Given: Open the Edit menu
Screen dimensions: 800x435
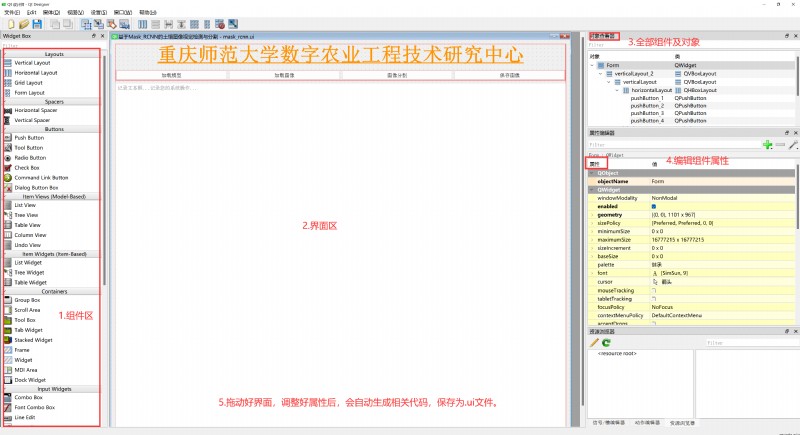Looking at the screenshot, I should click(x=32, y=12).
